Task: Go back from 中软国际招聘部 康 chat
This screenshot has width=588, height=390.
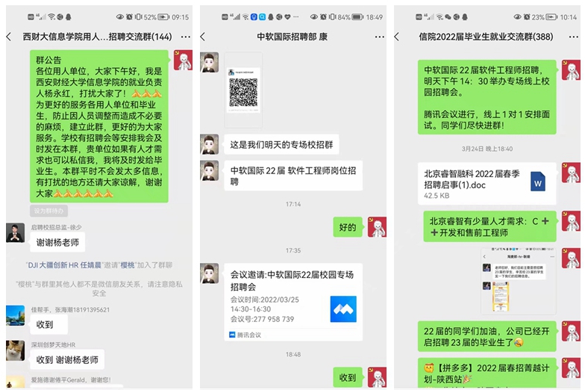Action: (203, 37)
